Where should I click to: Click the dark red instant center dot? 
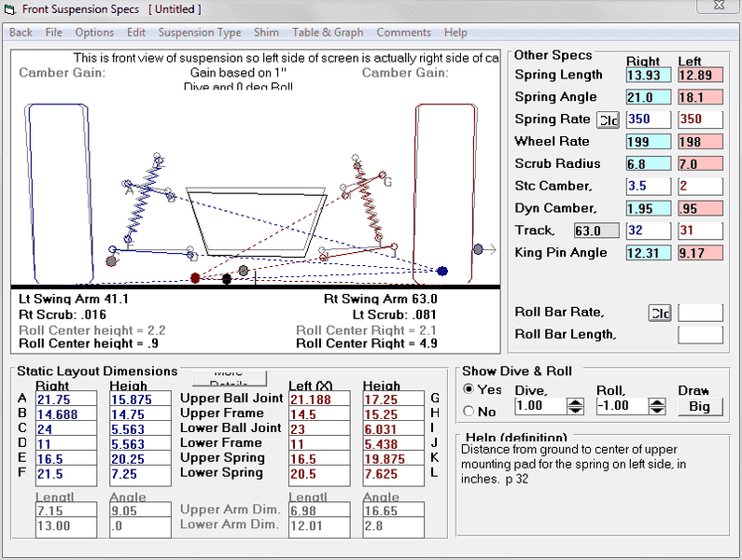[195, 278]
